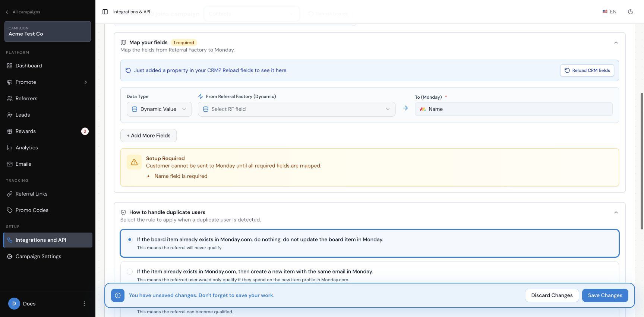Click the Setup Required warning icon

(x=134, y=162)
